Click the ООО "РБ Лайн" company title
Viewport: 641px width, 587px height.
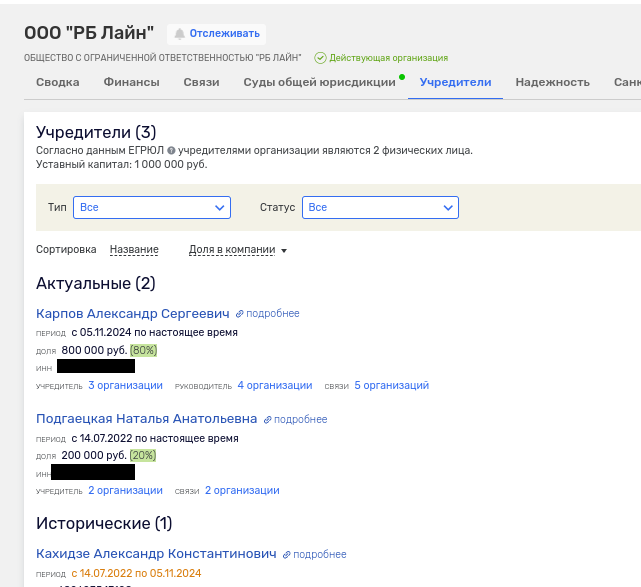click(x=89, y=33)
